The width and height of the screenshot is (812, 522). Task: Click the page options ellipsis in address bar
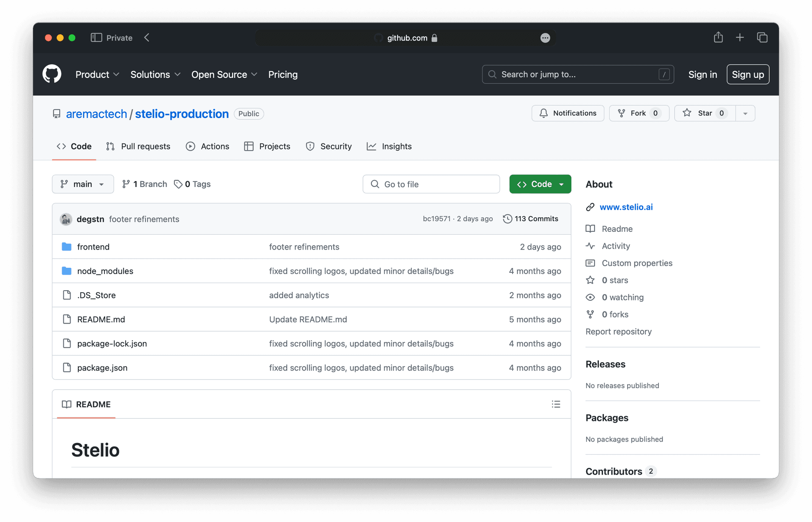click(545, 38)
